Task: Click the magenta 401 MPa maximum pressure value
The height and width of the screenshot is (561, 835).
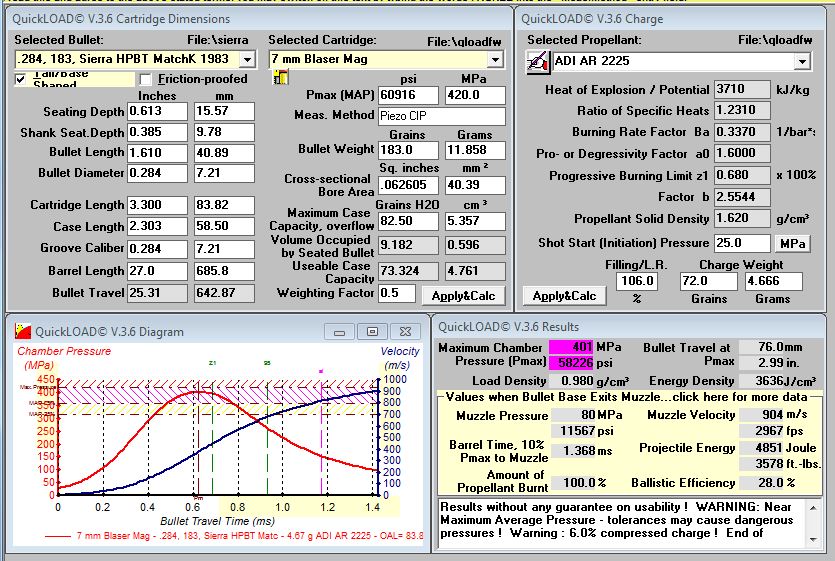Action: (571, 347)
